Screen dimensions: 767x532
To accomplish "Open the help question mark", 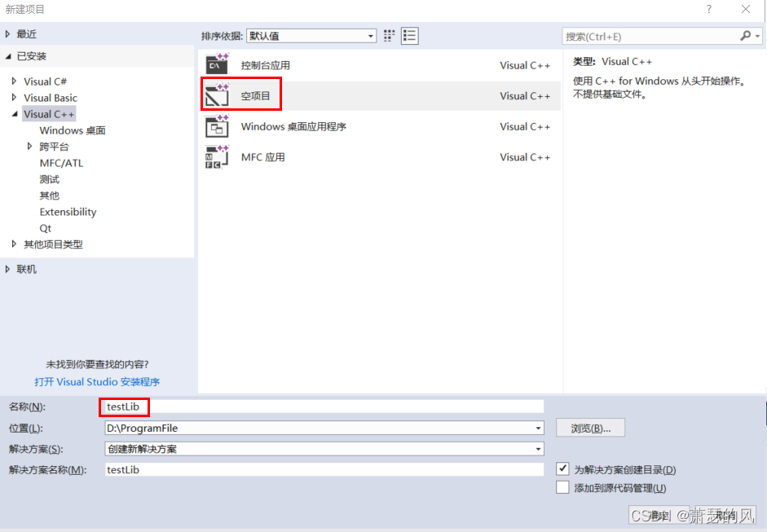I will coord(709,9).
